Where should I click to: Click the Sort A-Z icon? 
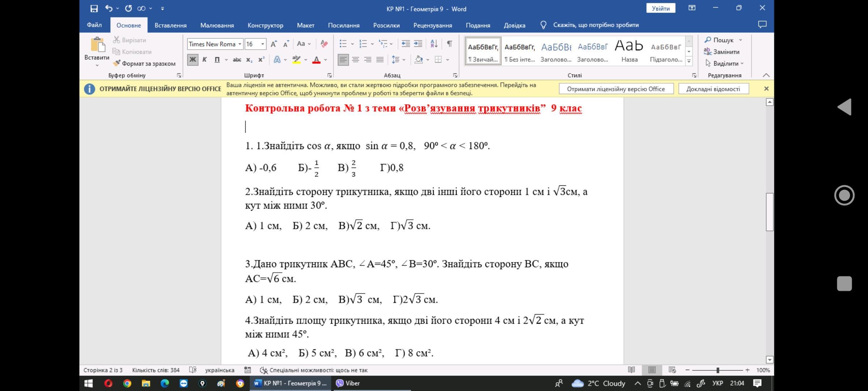click(x=434, y=44)
